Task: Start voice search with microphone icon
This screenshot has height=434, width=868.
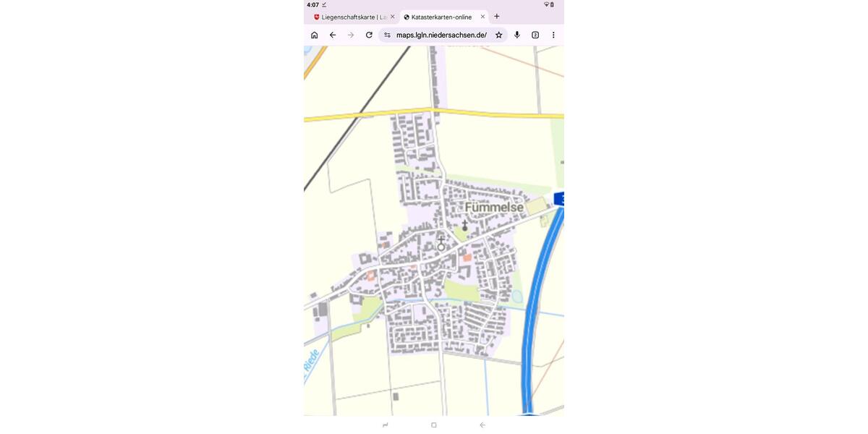Action: point(517,35)
